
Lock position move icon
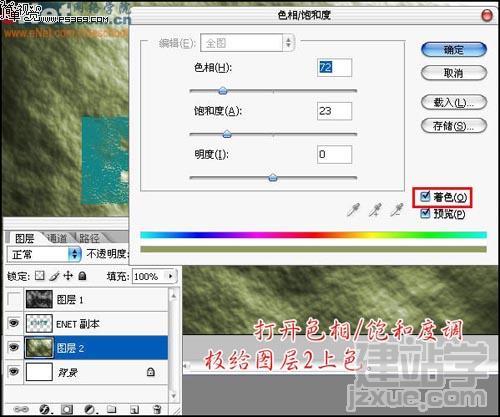[x=68, y=276]
